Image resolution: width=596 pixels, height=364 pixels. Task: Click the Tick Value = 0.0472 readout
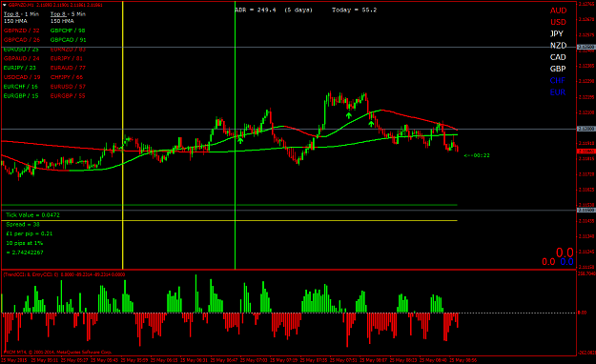tap(32, 215)
